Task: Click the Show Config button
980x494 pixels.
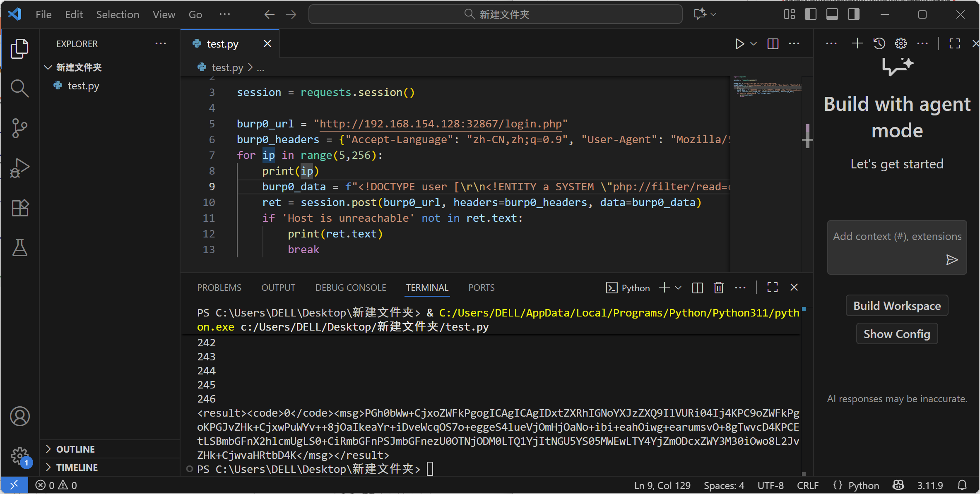Action: pos(897,334)
